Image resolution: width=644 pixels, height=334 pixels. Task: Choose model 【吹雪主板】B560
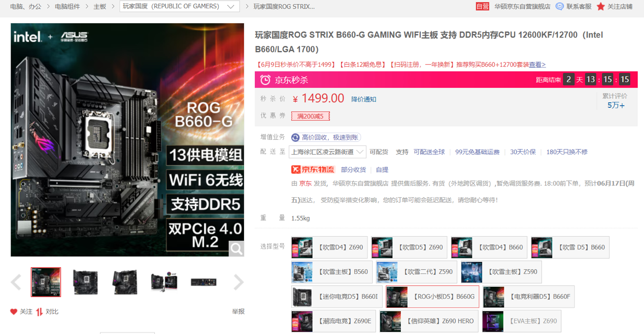point(332,272)
